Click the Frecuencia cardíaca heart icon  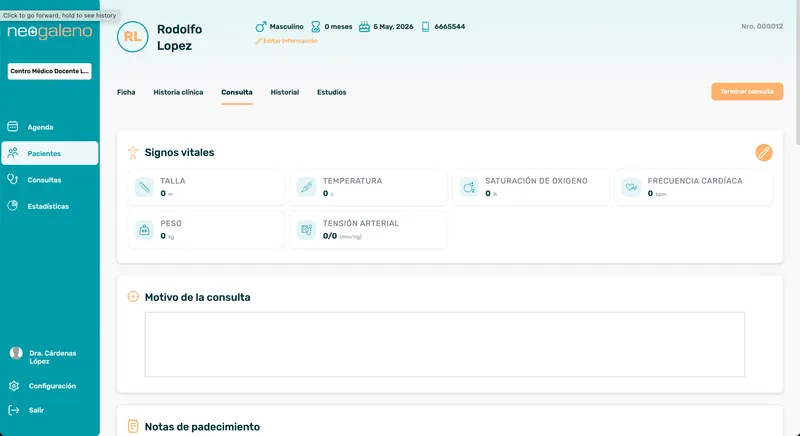pos(632,187)
